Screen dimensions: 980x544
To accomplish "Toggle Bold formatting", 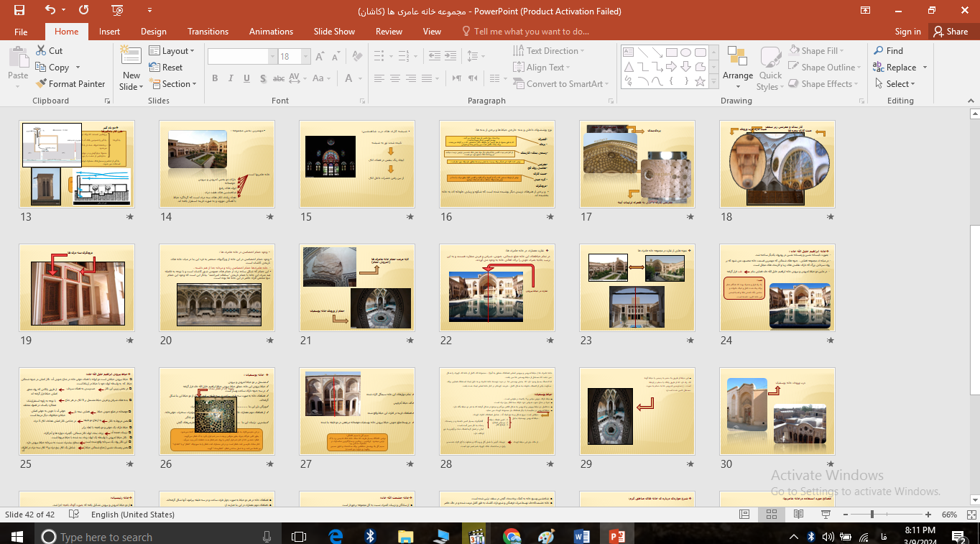I will click(x=215, y=78).
